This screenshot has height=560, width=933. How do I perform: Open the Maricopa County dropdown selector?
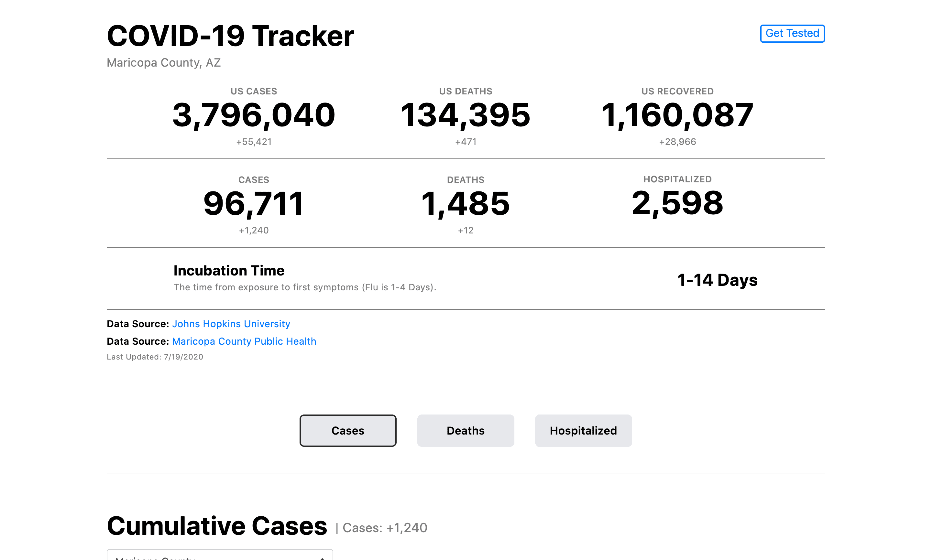220,555
